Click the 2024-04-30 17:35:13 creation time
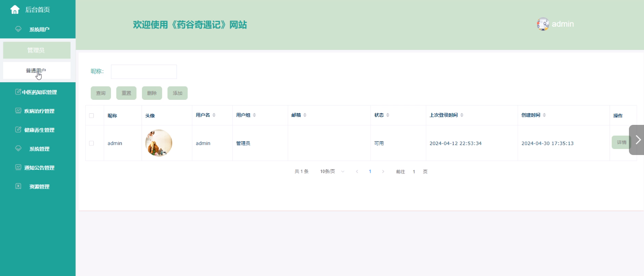Image resolution: width=644 pixels, height=276 pixels. tap(548, 143)
